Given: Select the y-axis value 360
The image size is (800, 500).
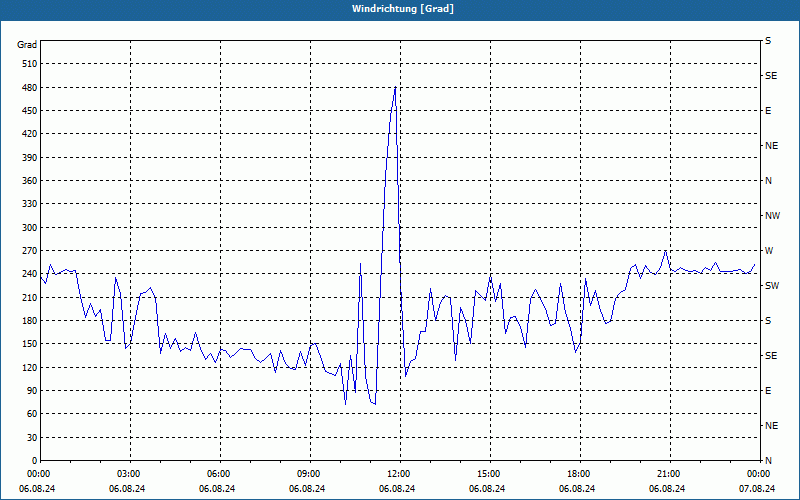Looking at the screenshot, I should tap(30, 181).
